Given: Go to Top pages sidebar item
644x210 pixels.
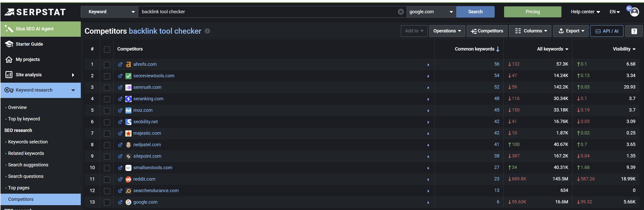Looking at the screenshot, I should coord(19,188).
